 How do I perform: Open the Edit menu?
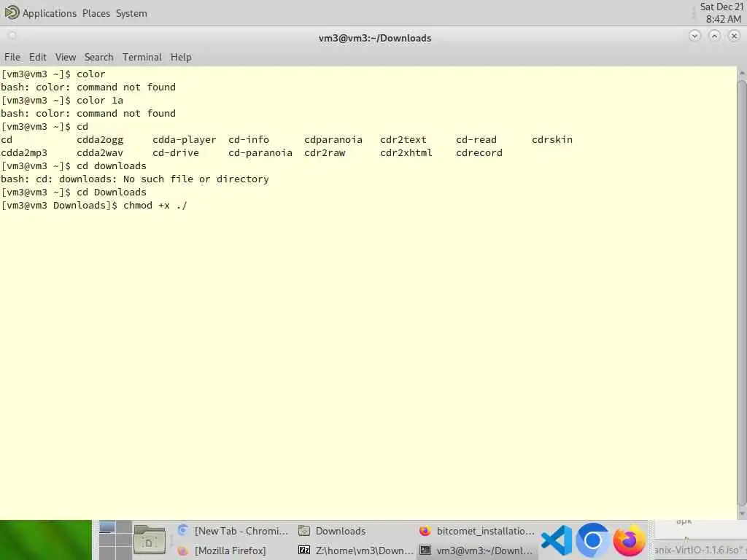[38, 57]
